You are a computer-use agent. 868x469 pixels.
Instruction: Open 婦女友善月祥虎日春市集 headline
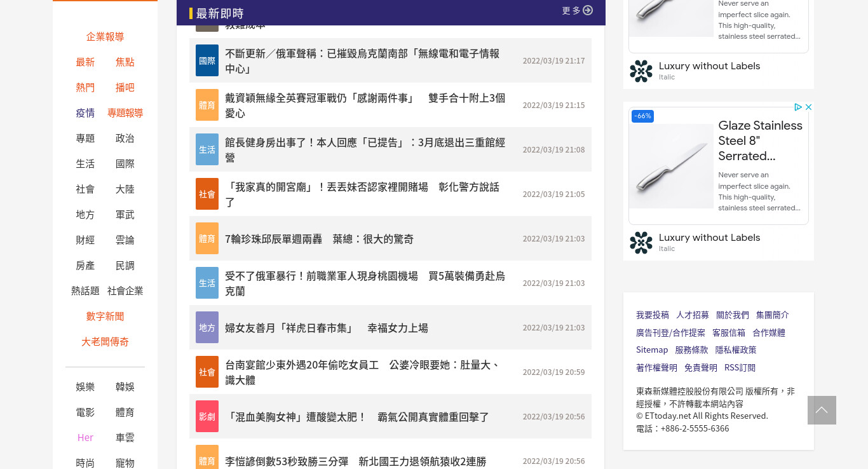point(327,328)
